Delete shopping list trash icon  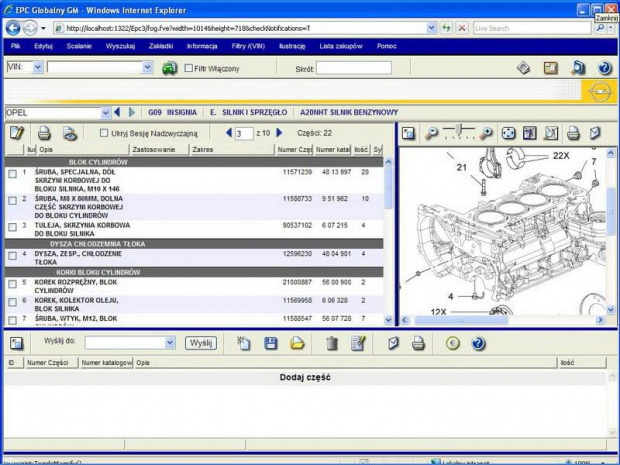pyautogui.click(x=332, y=343)
